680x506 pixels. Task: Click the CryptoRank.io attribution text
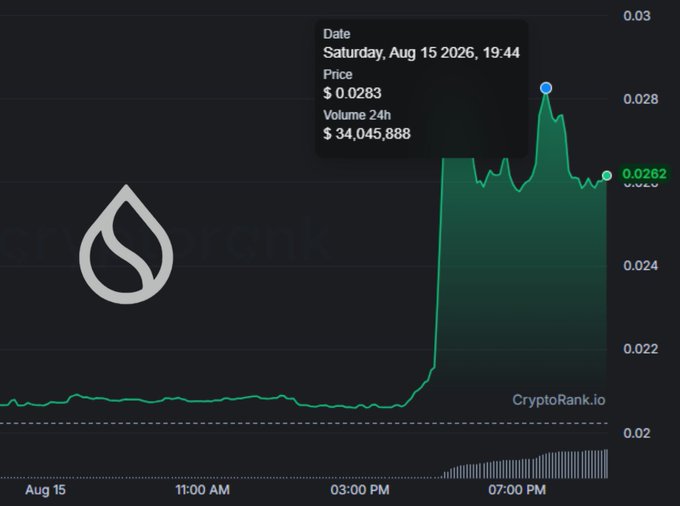point(559,400)
